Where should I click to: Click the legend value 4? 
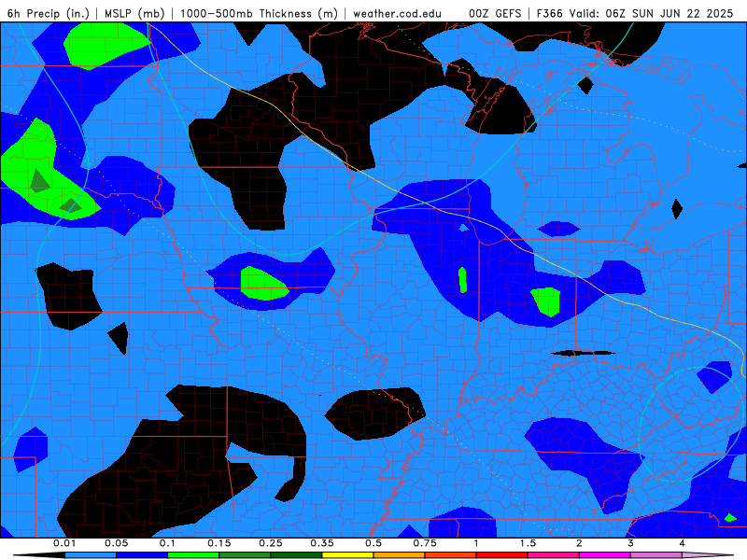click(682, 543)
